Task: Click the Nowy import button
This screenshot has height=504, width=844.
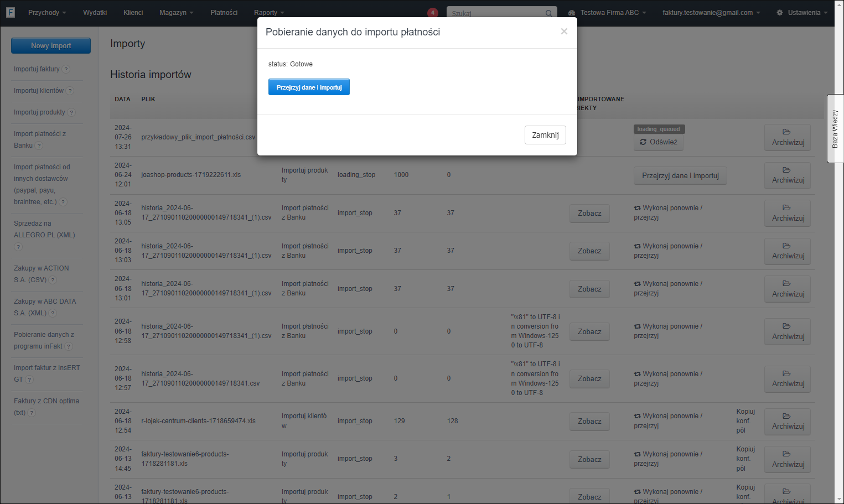Action: 51,46
